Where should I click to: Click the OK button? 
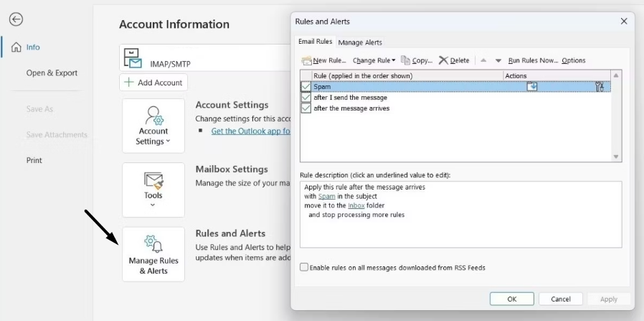coord(511,299)
